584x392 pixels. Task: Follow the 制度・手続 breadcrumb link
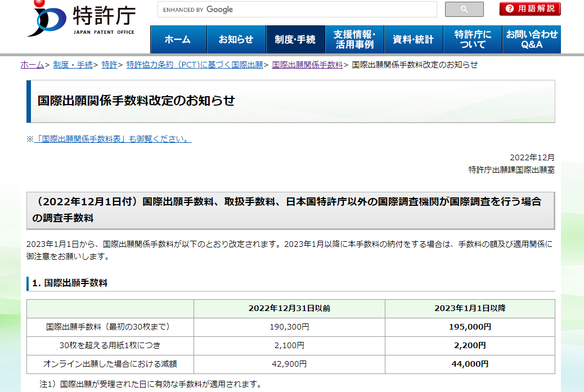coord(73,65)
